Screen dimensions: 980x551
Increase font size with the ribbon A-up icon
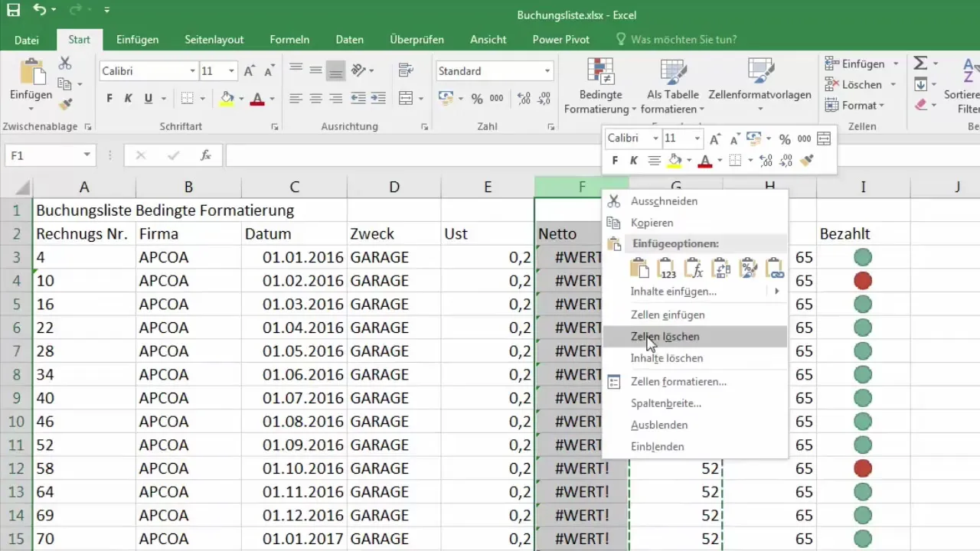click(x=249, y=71)
